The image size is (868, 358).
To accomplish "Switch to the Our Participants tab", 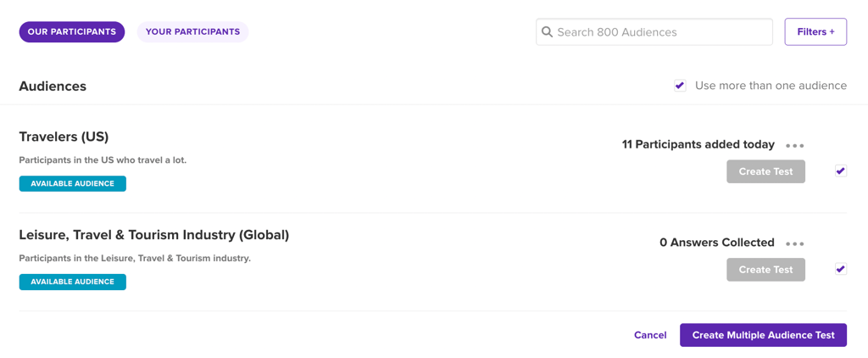I will point(72,32).
